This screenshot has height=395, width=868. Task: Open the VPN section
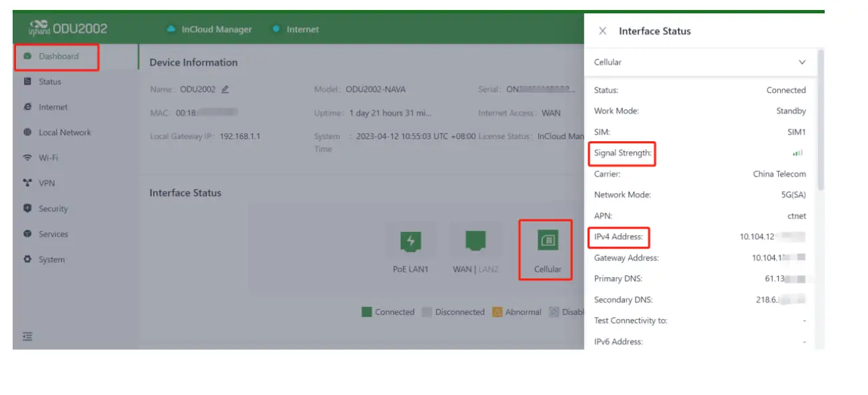[47, 183]
